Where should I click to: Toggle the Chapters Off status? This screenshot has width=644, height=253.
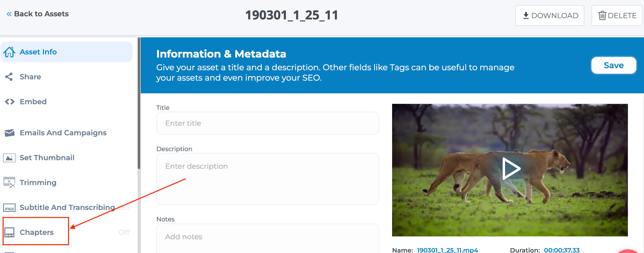(x=124, y=232)
